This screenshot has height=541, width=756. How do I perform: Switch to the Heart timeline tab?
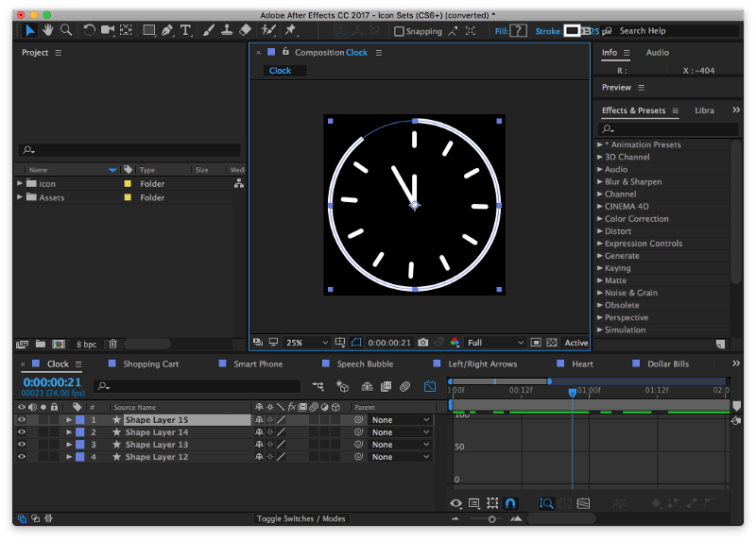[582, 364]
